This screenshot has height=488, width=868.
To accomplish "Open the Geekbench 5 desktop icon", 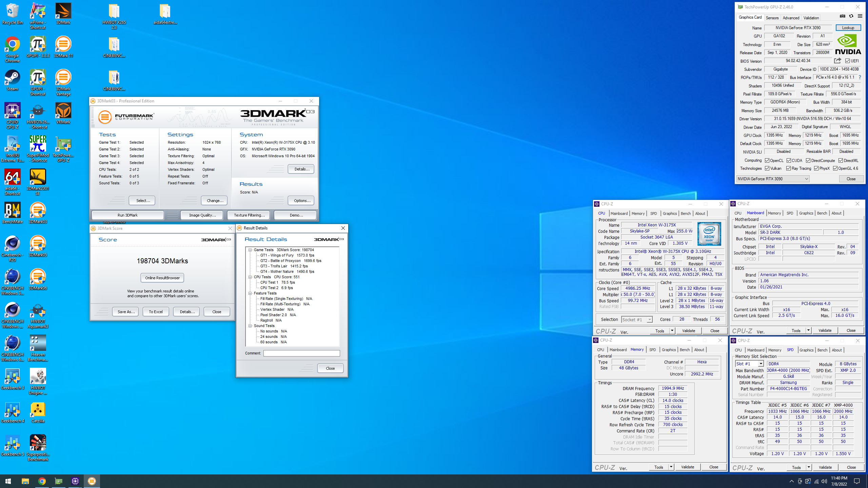I will pos(12,446).
